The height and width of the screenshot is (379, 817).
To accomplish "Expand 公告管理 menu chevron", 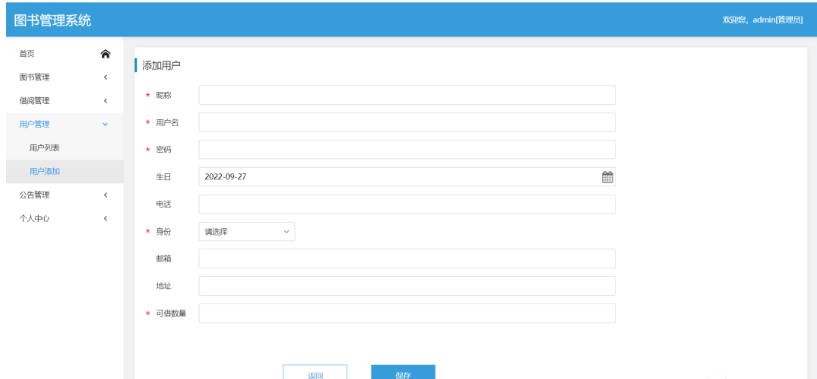I will [105, 195].
